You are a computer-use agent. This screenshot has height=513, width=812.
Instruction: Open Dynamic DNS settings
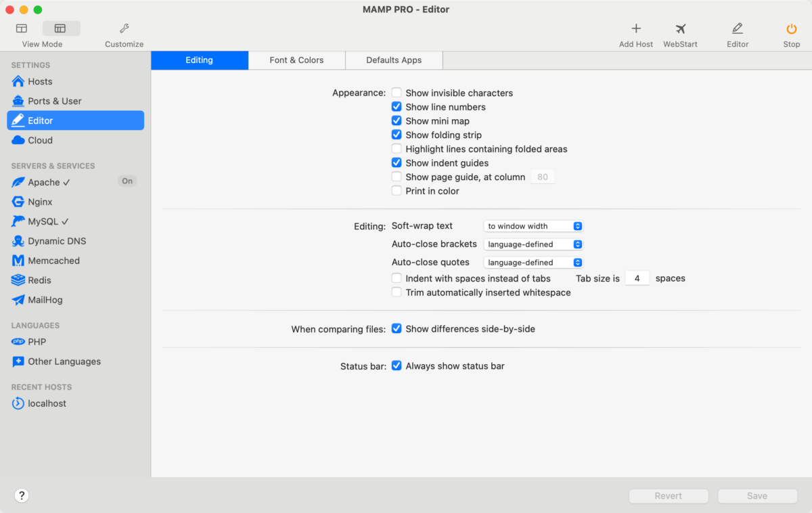click(x=75, y=241)
